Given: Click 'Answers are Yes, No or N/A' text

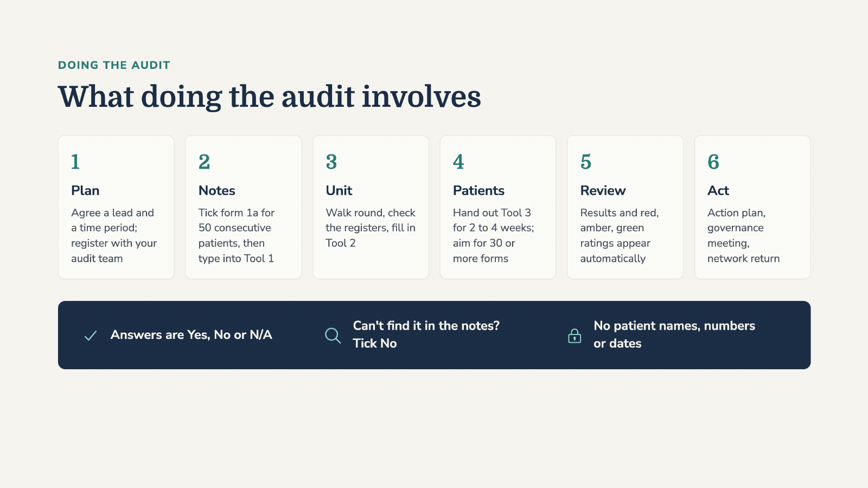Looking at the screenshot, I should [191, 335].
